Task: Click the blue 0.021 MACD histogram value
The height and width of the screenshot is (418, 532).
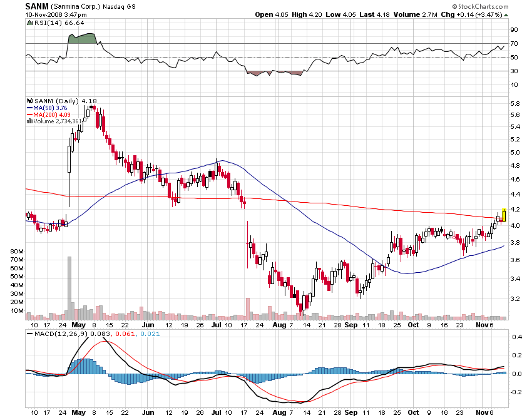Action: 150,334
